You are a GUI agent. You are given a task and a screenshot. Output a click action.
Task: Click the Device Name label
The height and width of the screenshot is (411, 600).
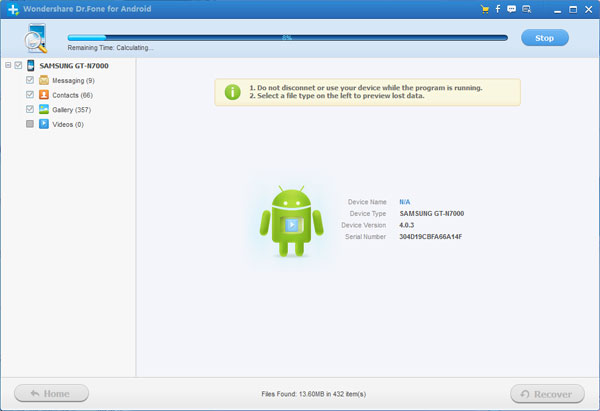click(367, 202)
